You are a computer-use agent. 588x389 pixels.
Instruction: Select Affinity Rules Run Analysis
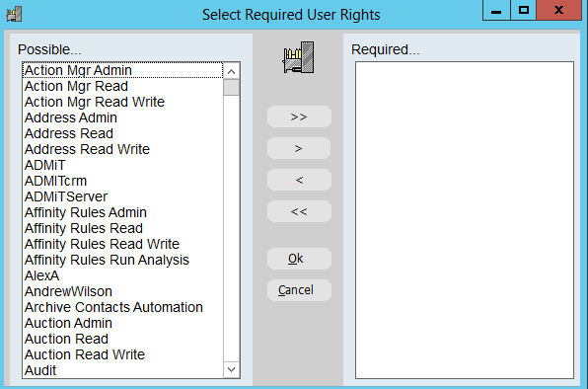[123, 260]
